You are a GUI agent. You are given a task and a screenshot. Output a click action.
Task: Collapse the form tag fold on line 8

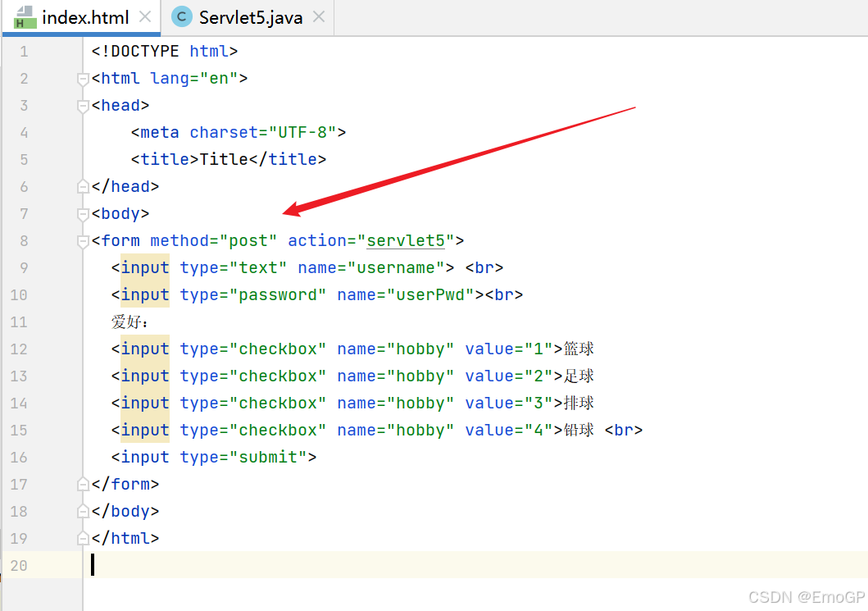[83, 241]
